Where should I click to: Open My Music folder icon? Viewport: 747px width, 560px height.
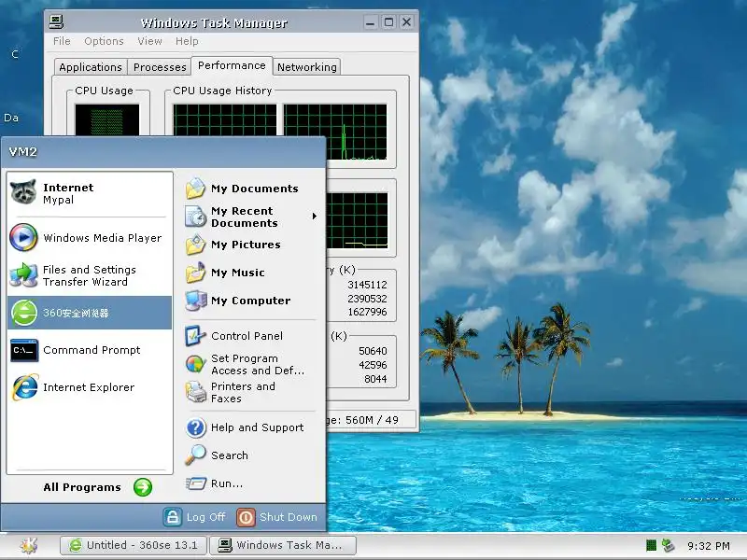pos(195,273)
